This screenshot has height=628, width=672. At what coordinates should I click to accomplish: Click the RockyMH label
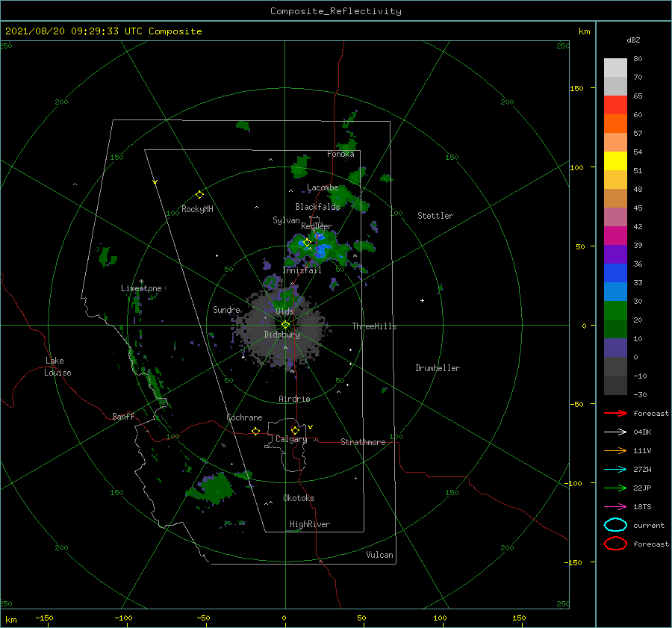[197, 209]
